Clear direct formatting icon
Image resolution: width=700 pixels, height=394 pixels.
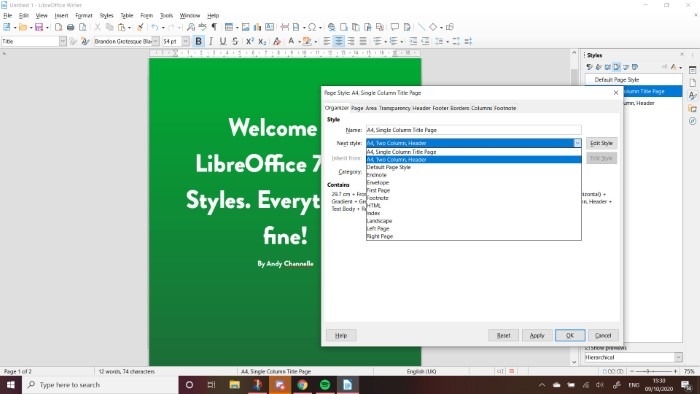coord(277,41)
